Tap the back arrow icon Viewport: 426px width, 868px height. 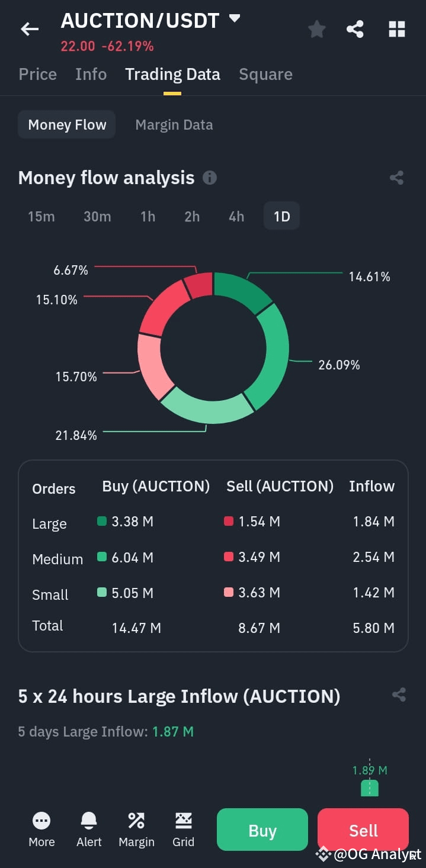pos(29,28)
